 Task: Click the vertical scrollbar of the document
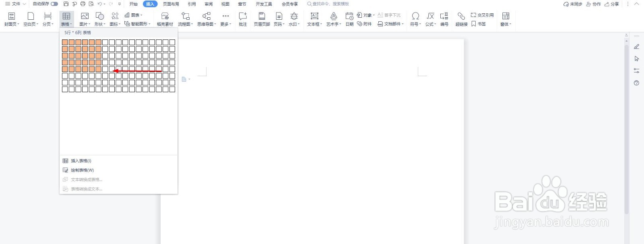pos(626,129)
